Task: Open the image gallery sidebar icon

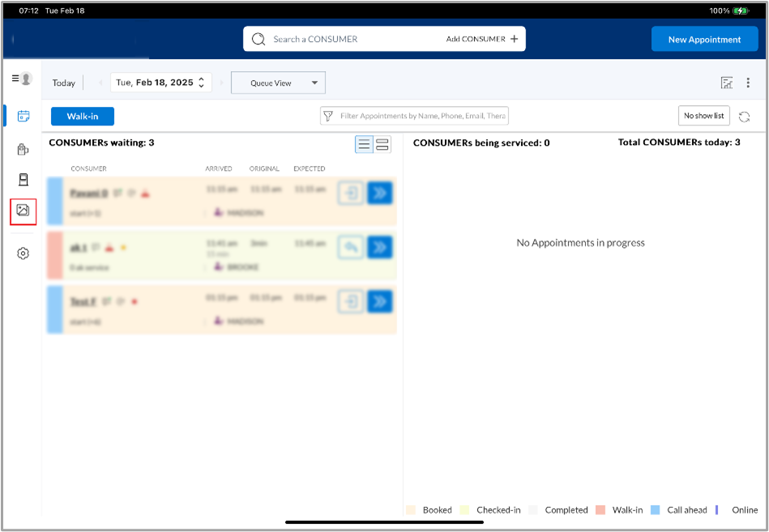Action: coord(23,211)
